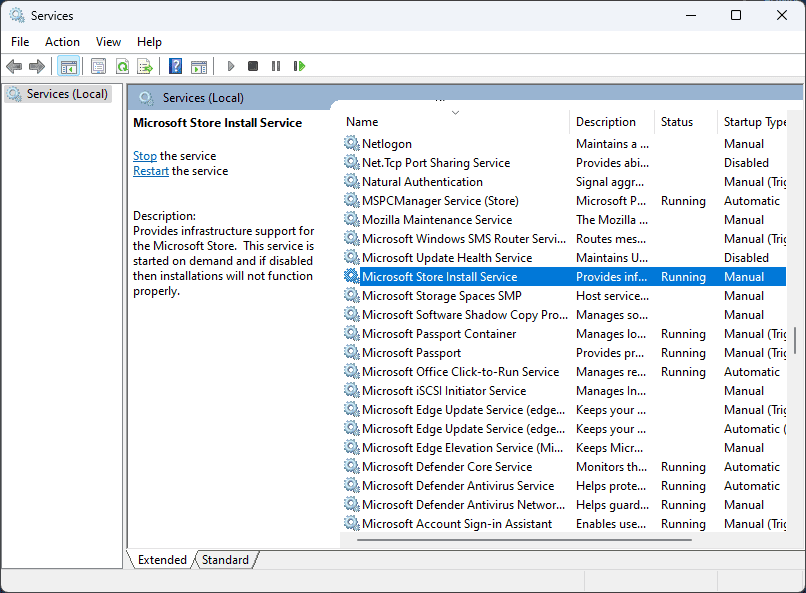Click gear icon of Microsoft Passport Container
806x593 pixels.
351,333
